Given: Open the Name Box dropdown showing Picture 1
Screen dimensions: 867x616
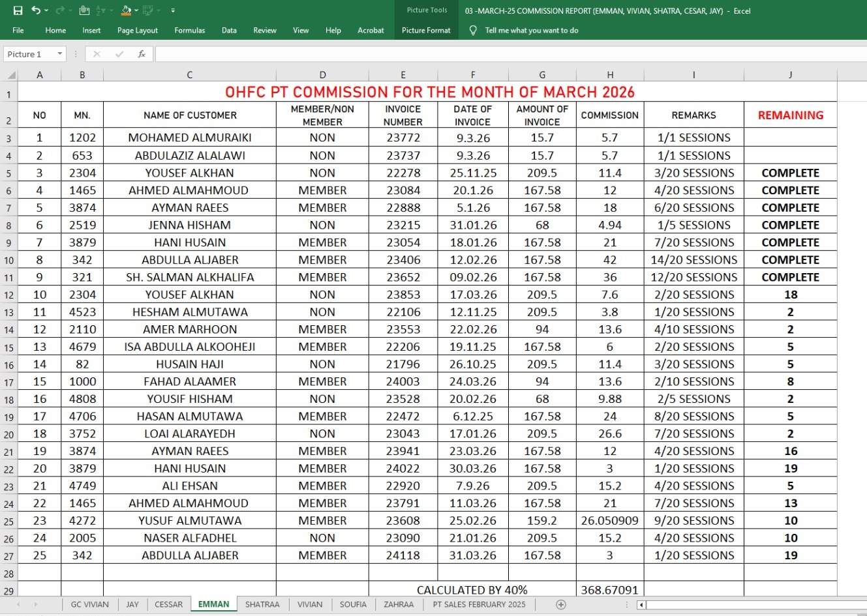Looking at the screenshot, I should tap(60, 54).
